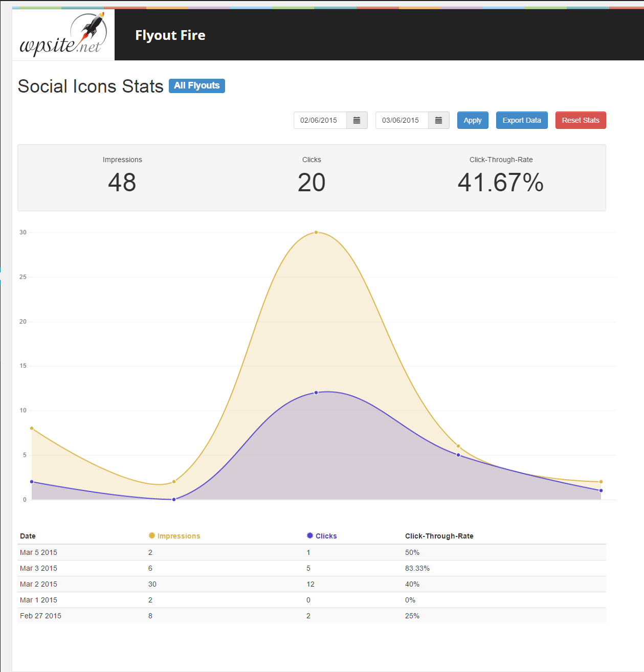Click the start date field showing 02/06/2015
Image resolution: width=644 pixels, height=672 pixels.
(x=320, y=120)
